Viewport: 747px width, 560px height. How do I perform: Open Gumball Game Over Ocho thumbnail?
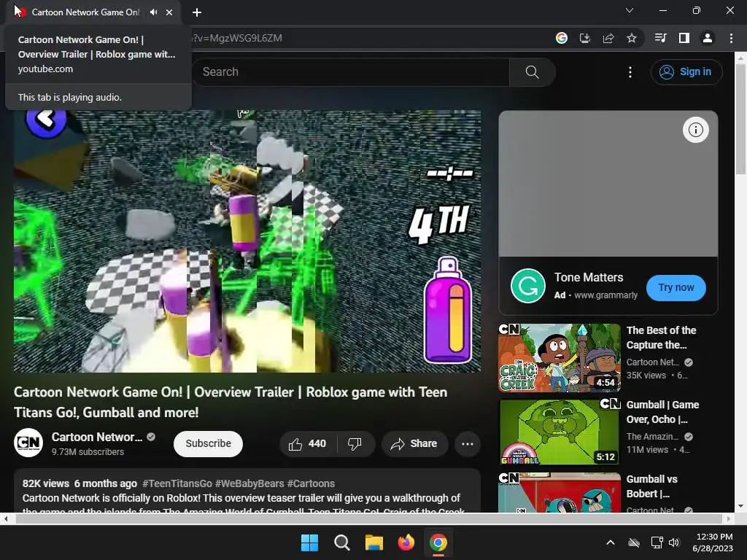[560, 432]
